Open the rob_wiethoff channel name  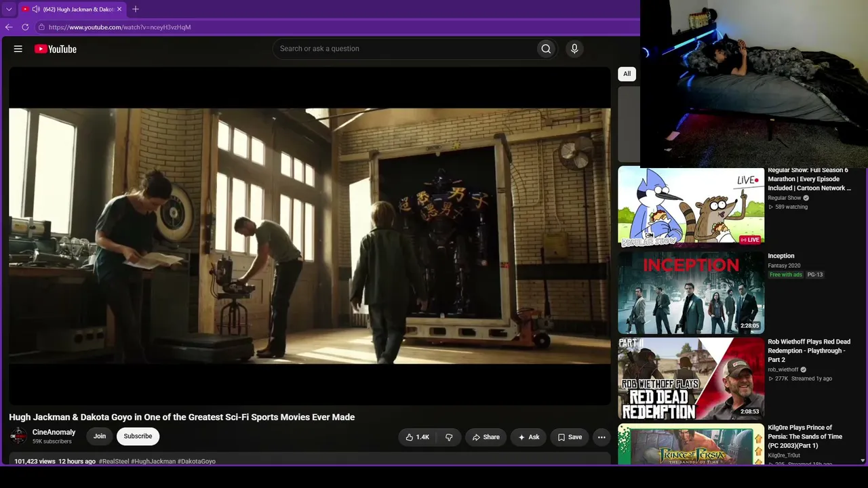pos(783,369)
